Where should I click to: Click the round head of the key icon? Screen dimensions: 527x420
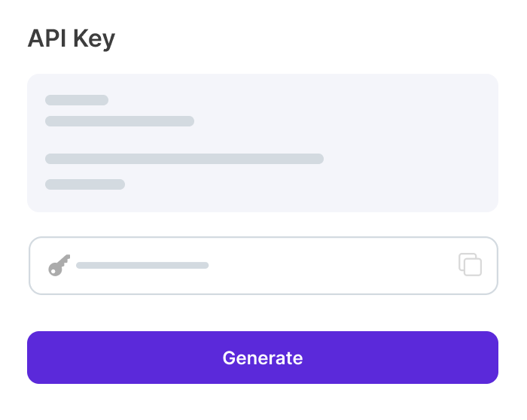pyautogui.click(x=54, y=269)
